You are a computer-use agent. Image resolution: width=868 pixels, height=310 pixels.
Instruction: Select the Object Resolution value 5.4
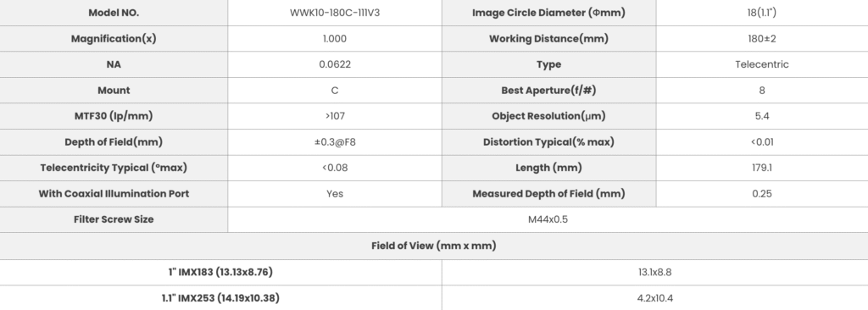762,116
